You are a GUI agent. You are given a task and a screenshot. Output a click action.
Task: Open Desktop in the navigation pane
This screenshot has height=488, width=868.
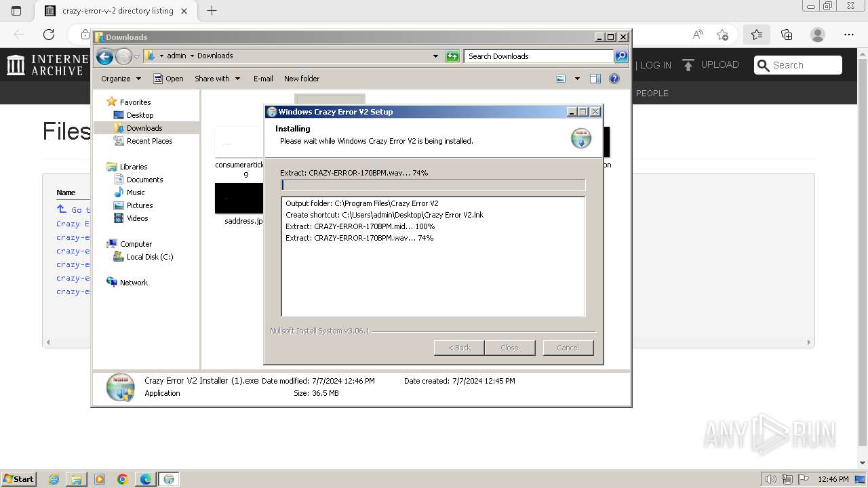point(140,115)
